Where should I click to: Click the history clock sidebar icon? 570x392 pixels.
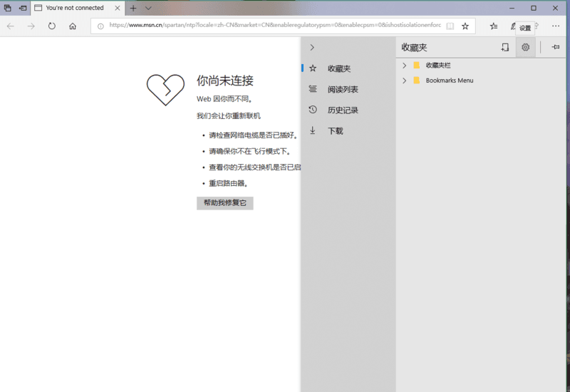click(313, 110)
